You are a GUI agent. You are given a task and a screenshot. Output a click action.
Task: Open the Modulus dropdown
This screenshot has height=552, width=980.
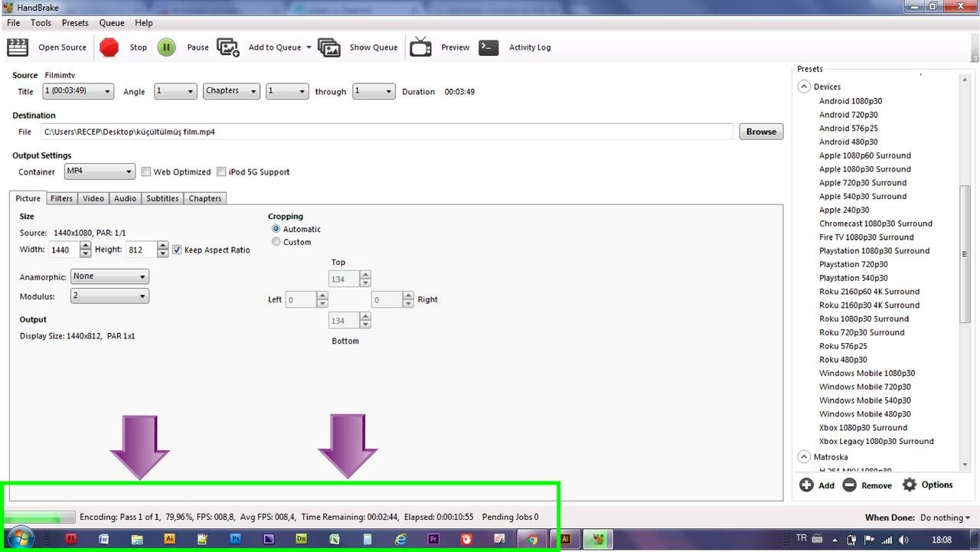[x=109, y=296]
